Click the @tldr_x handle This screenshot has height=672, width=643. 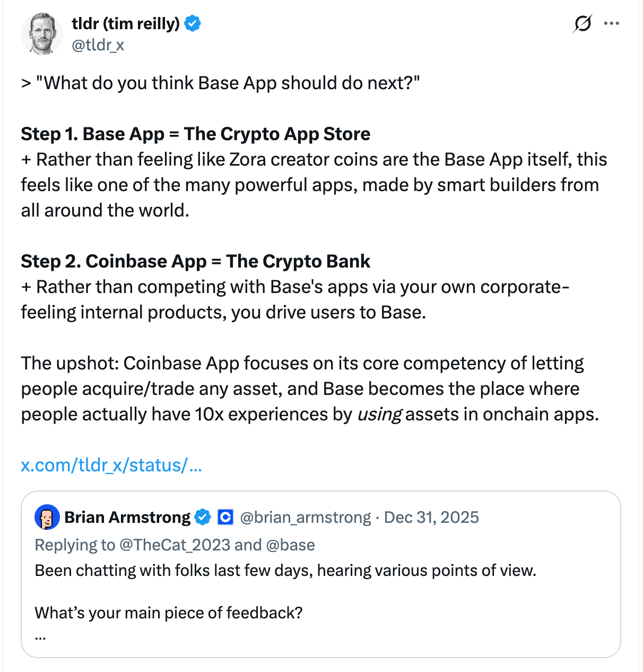[98, 45]
